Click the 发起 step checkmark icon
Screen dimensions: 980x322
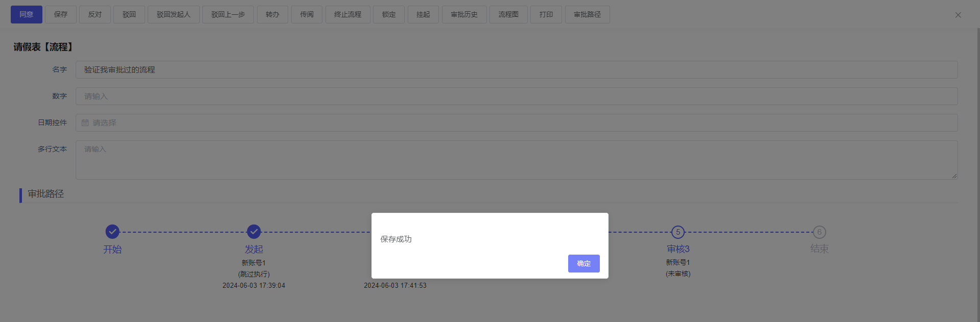(x=254, y=232)
